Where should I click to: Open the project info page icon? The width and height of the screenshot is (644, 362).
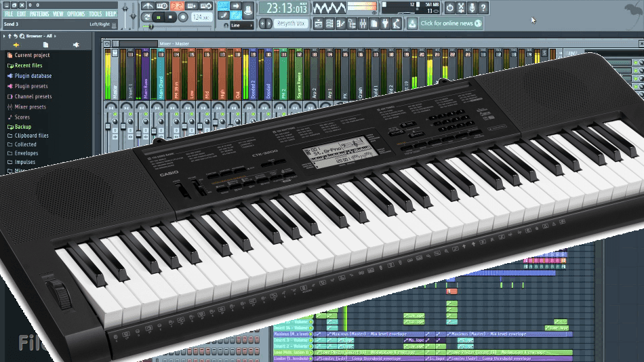374,24
